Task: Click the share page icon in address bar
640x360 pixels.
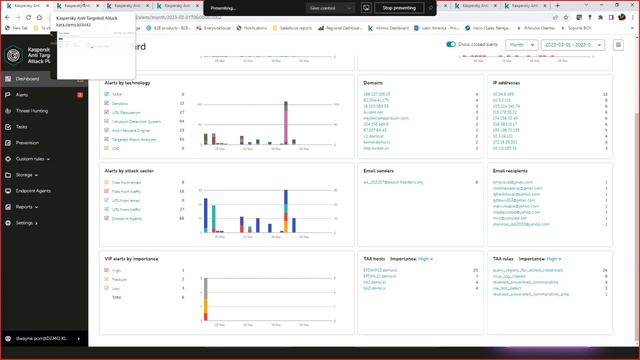Action: pyautogui.click(x=555, y=18)
